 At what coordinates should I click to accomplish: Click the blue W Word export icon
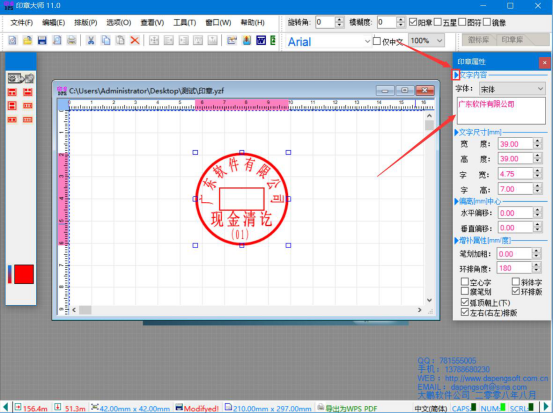261,40
